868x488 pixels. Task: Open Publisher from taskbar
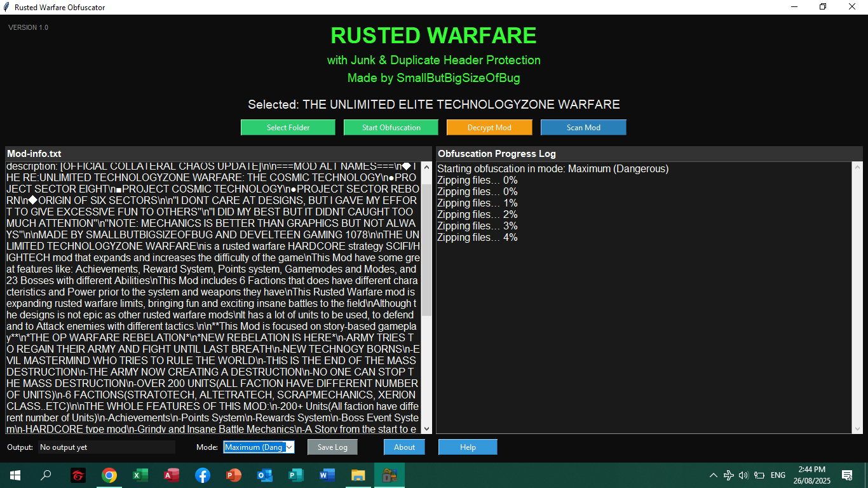click(x=296, y=475)
